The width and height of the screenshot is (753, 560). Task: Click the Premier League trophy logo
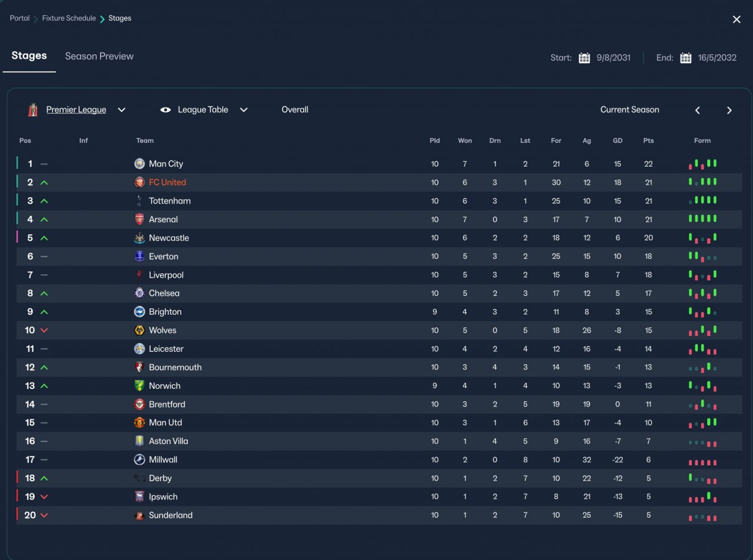pos(33,110)
